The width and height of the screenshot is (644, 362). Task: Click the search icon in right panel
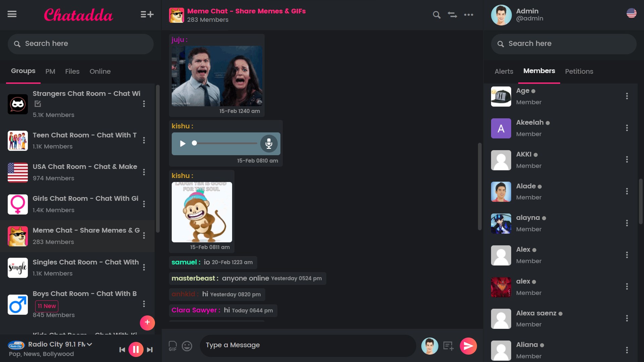tap(501, 44)
